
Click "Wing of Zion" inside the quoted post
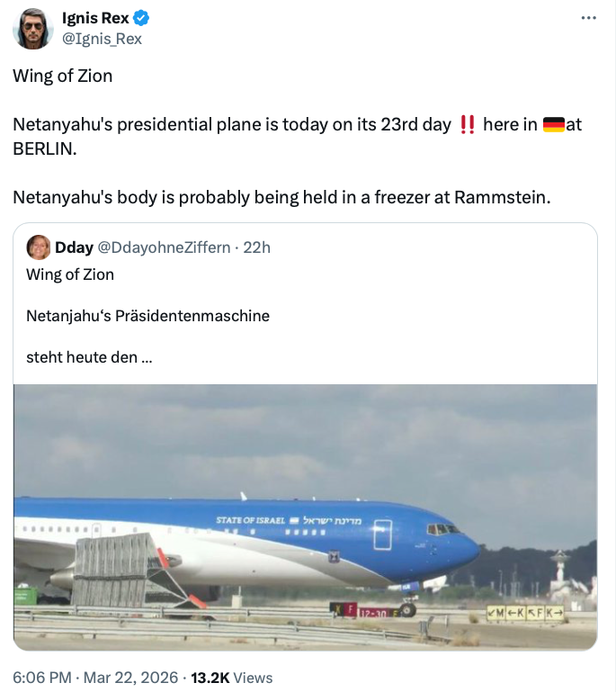pyautogui.click(x=70, y=274)
